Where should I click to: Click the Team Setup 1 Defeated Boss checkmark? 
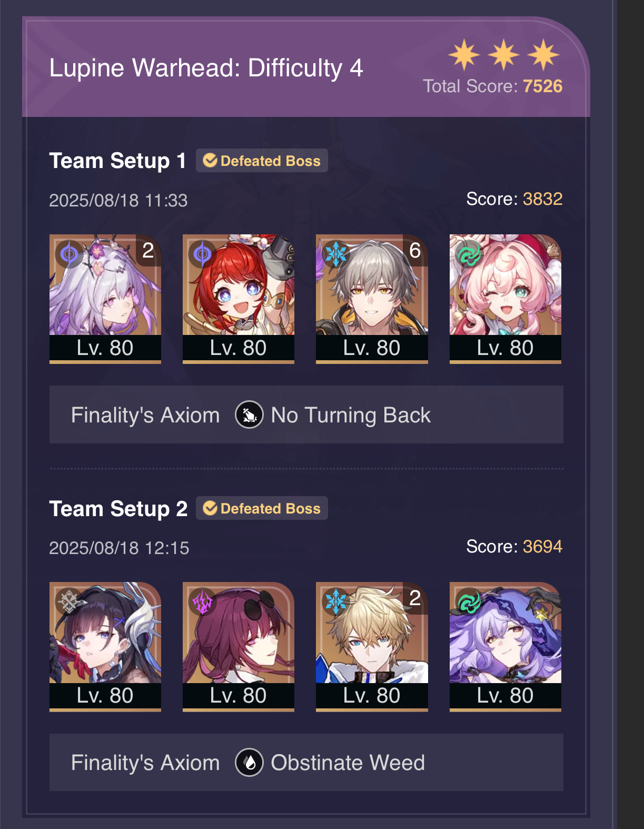(x=210, y=160)
